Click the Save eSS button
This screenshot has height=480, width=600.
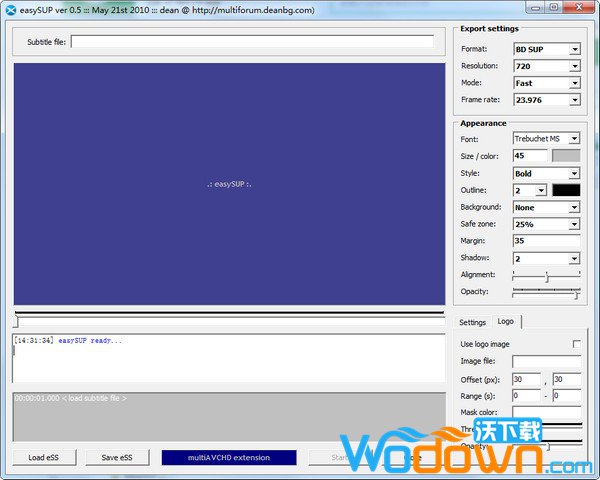[116, 458]
